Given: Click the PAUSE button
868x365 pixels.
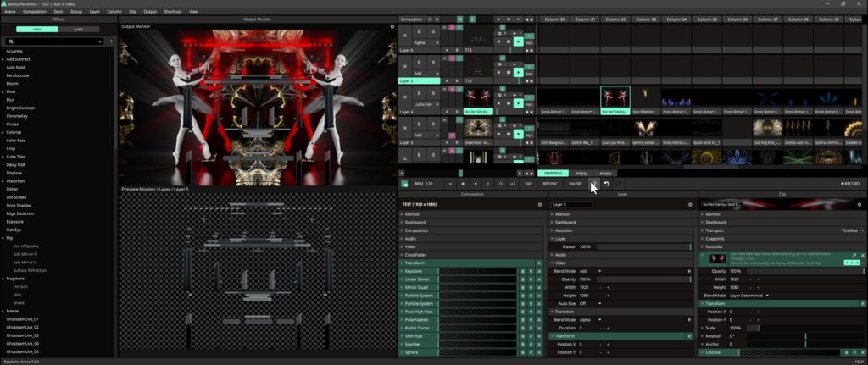Looking at the screenshot, I should (x=576, y=184).
